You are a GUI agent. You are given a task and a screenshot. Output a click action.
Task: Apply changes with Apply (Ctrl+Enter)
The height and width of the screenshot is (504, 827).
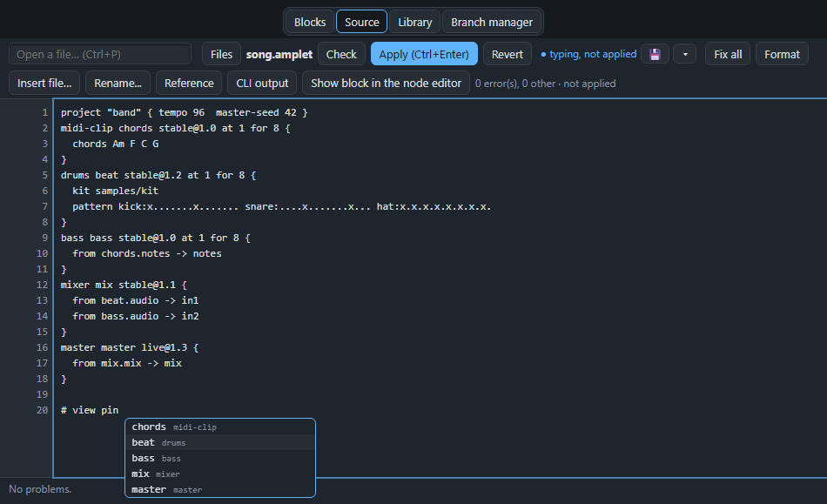pyautogui.click(x=424, y=54)
